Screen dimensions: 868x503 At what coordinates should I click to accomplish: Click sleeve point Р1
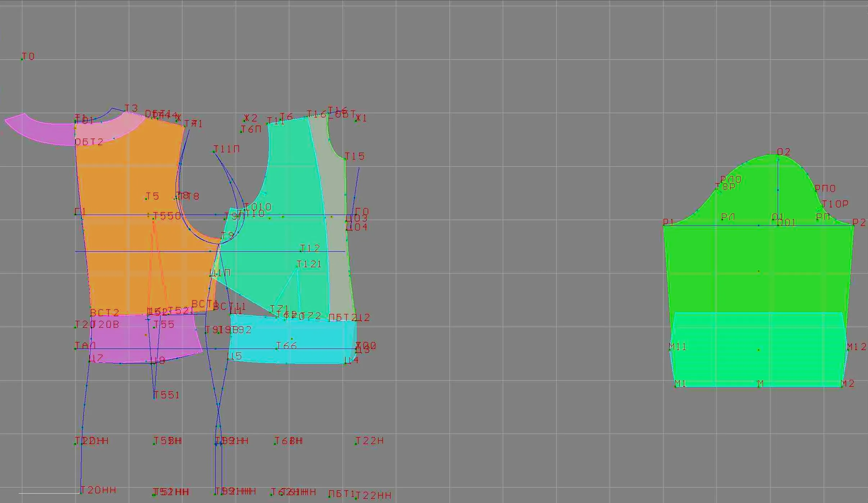(x=669, y=223)
